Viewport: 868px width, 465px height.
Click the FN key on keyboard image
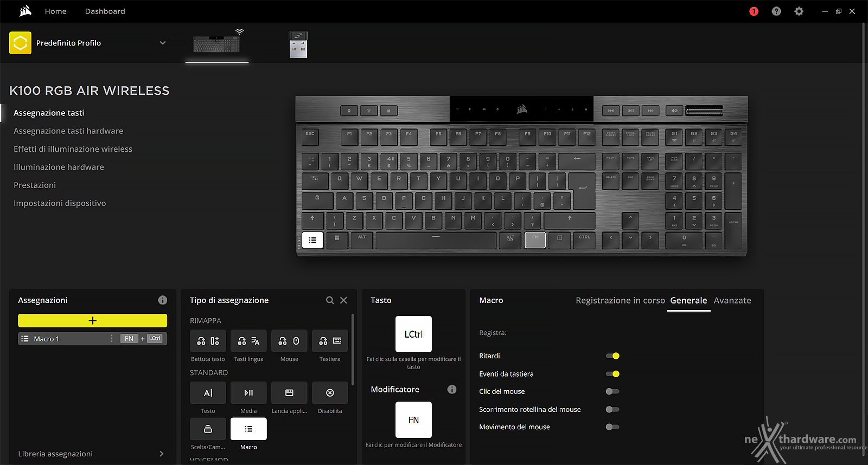click(535, 240)
